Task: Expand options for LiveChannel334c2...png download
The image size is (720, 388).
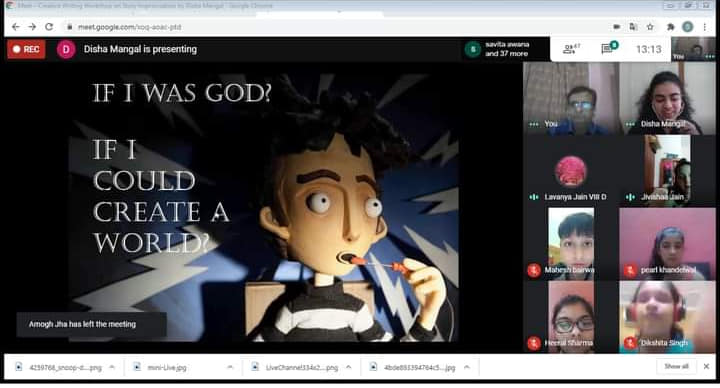Action: (349, 367)
